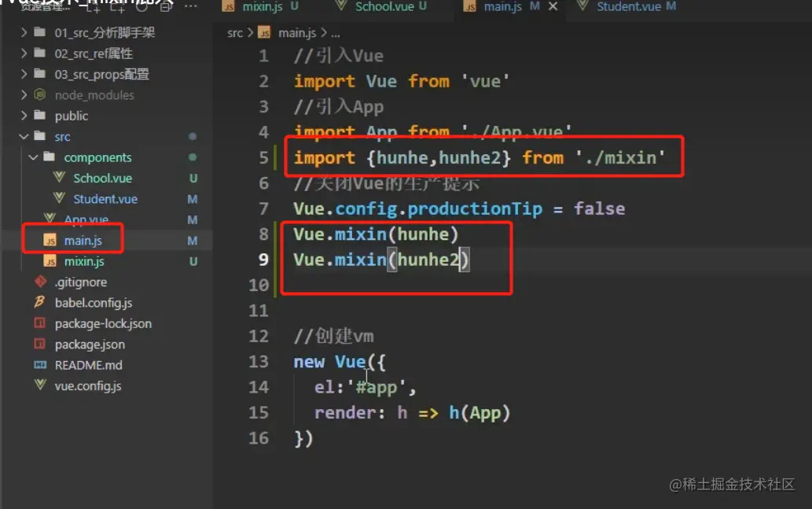Expand the 02_src_ref属性 folder chevron
812x509 pixels.
[24, 53]
